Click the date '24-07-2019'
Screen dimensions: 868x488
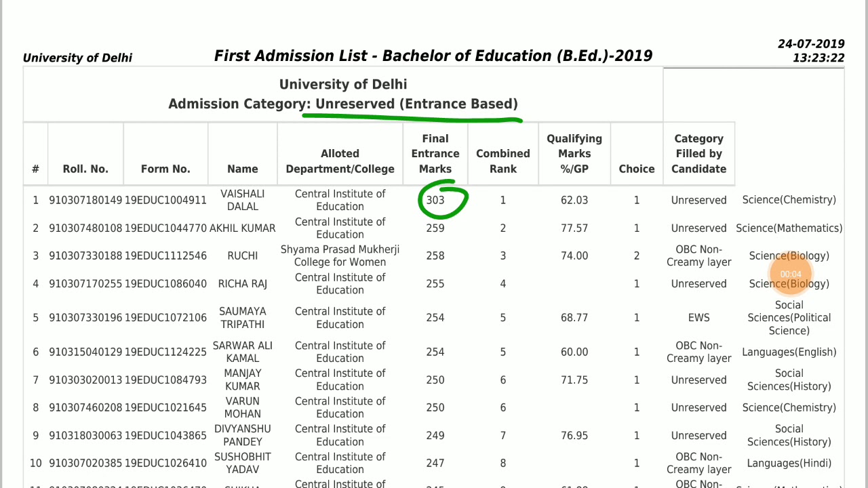tap(811, 45)
